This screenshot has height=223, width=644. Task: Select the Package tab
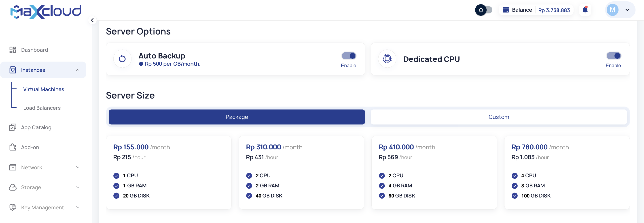click(237, 117)
